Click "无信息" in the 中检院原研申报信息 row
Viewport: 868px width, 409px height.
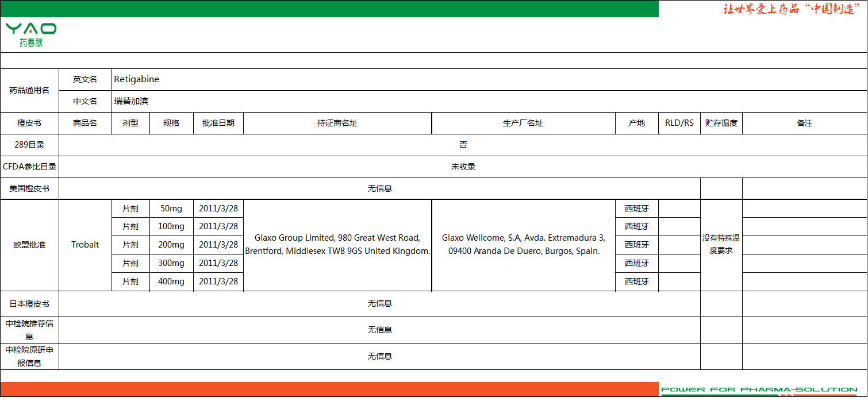pos(380,356)
